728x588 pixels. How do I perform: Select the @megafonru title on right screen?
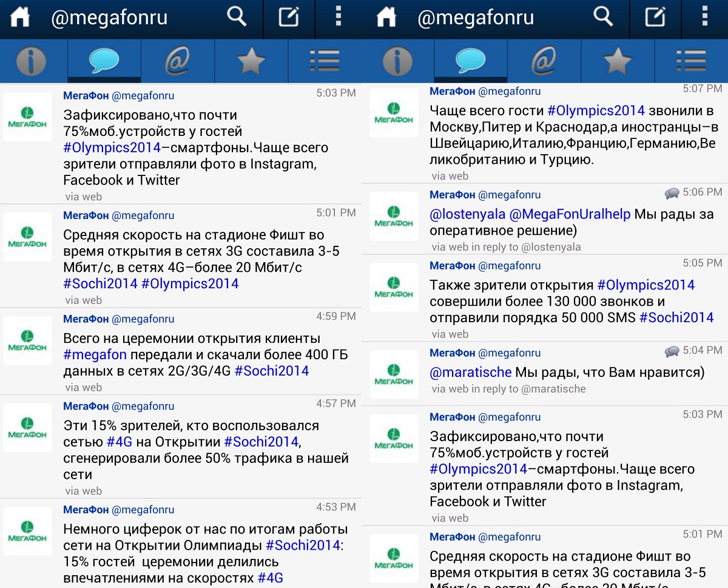[x=476, y=18]
